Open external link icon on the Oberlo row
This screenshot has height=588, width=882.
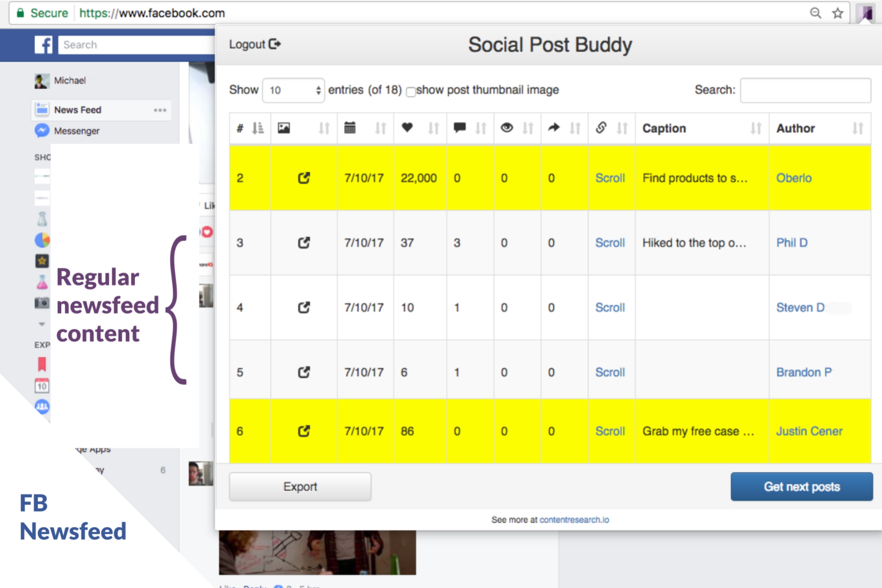304,178
